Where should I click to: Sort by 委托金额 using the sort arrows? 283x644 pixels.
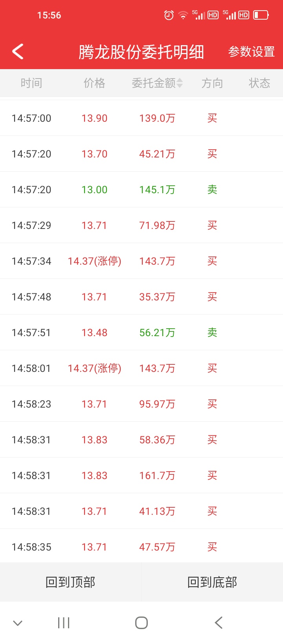180,83
